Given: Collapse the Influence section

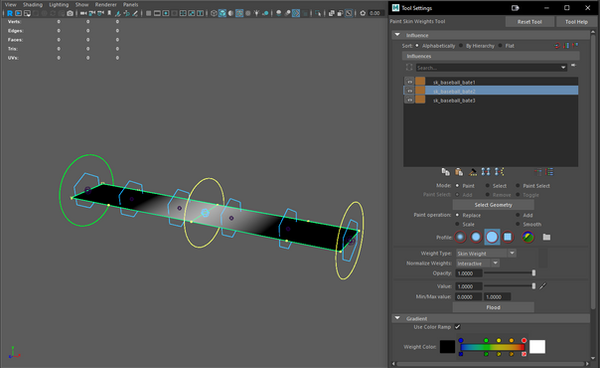Looking at the screenshot, I should 397,35.
